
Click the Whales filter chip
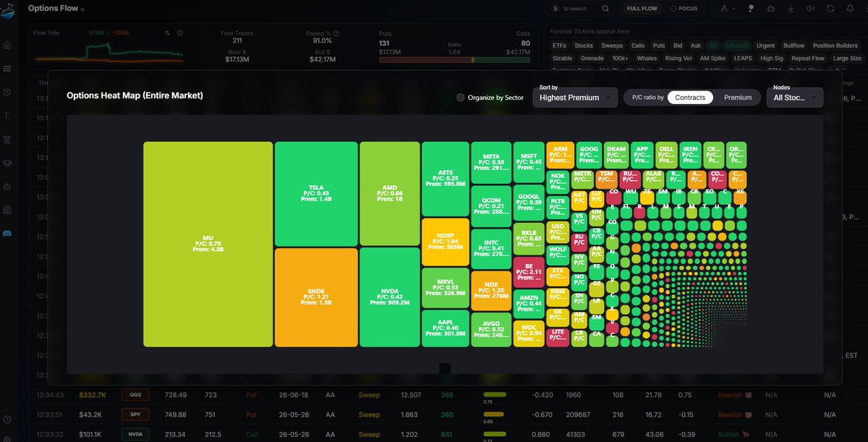click(647, 58)
